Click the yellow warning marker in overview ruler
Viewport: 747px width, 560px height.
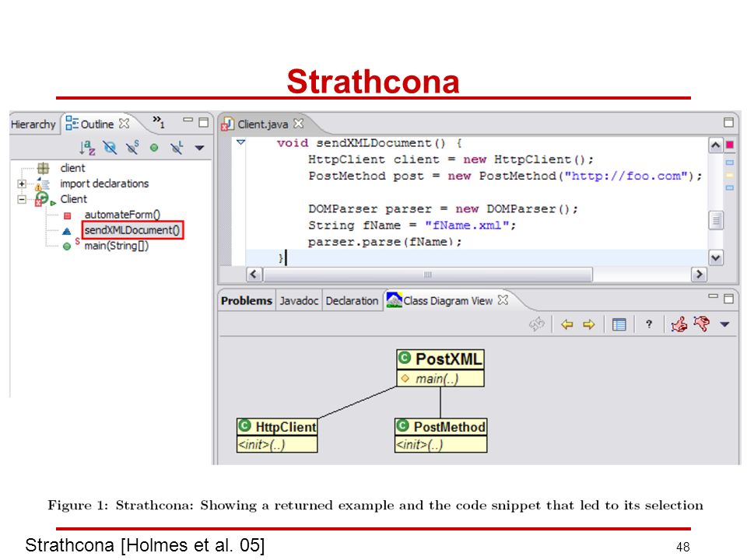(729, 175)
